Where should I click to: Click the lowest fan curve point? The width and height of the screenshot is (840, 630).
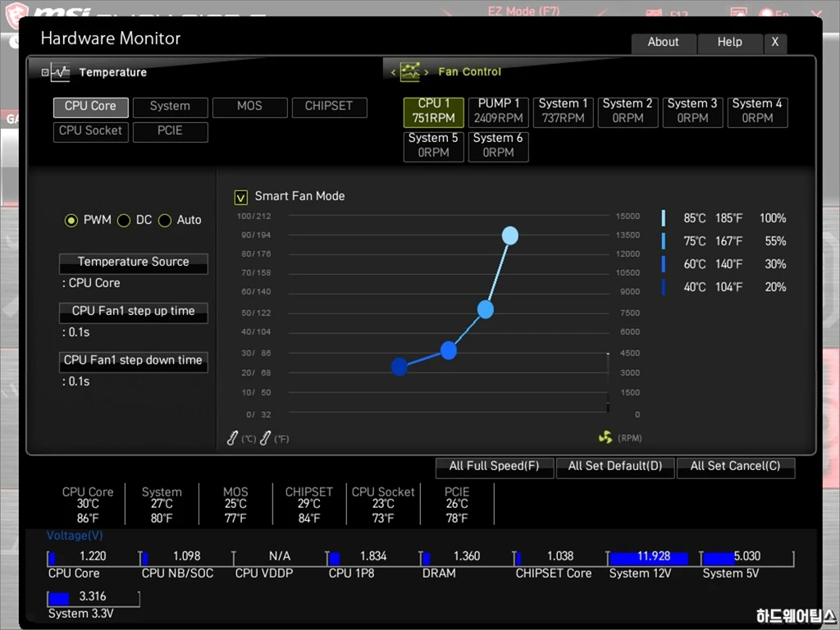[x=399, y=367]
